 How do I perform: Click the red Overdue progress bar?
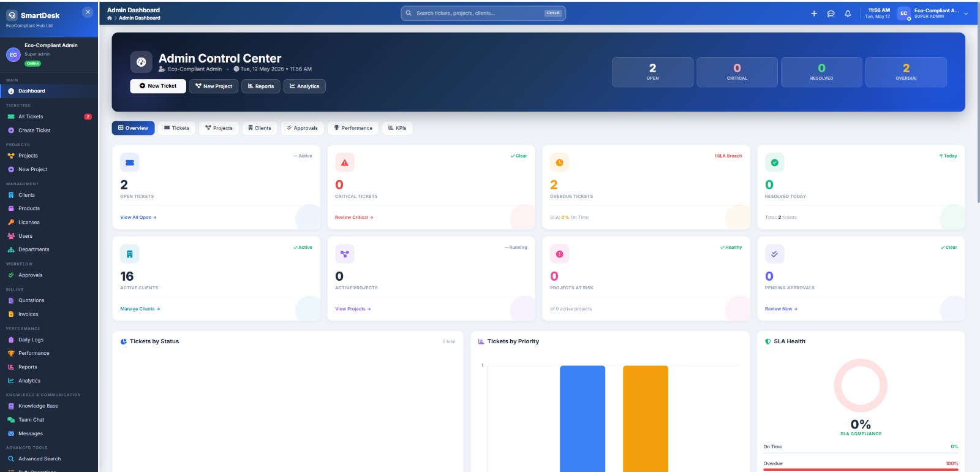coord(861,470)
